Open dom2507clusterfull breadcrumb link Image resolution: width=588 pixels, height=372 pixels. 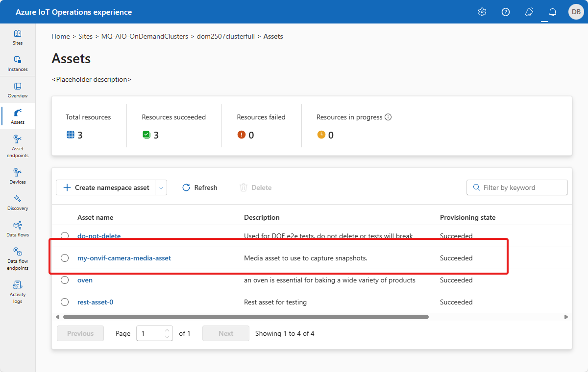click(x=225, y=36)
